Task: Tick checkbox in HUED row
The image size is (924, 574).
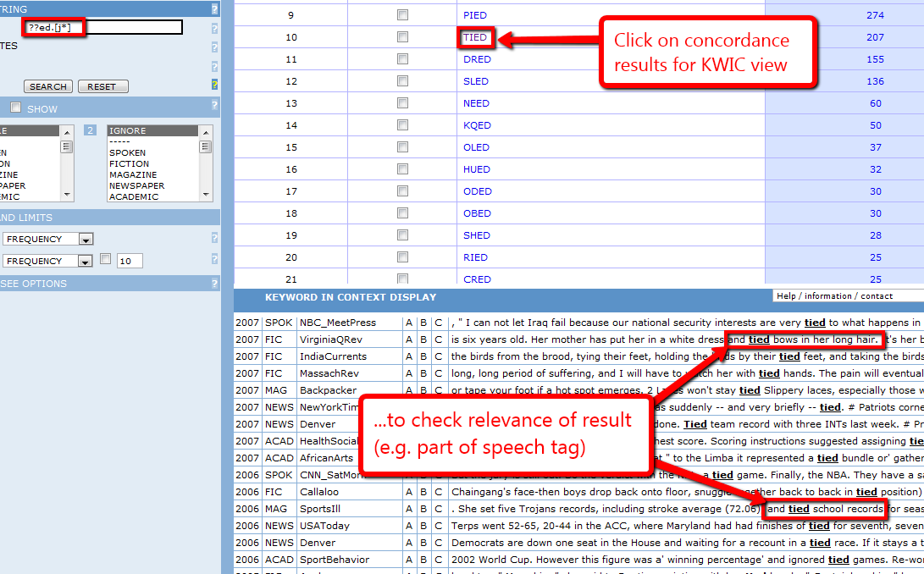Action: [402, 169]
